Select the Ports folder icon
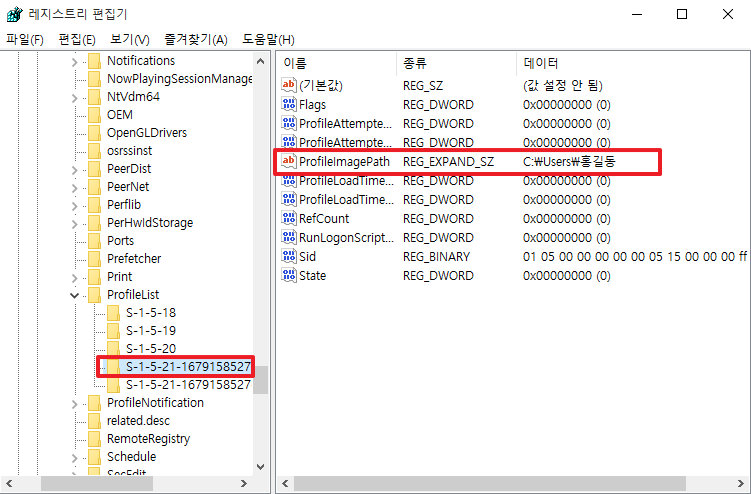The height and width of the screenshot is (494, 751). pyautogui.click(x=95, y=241)
